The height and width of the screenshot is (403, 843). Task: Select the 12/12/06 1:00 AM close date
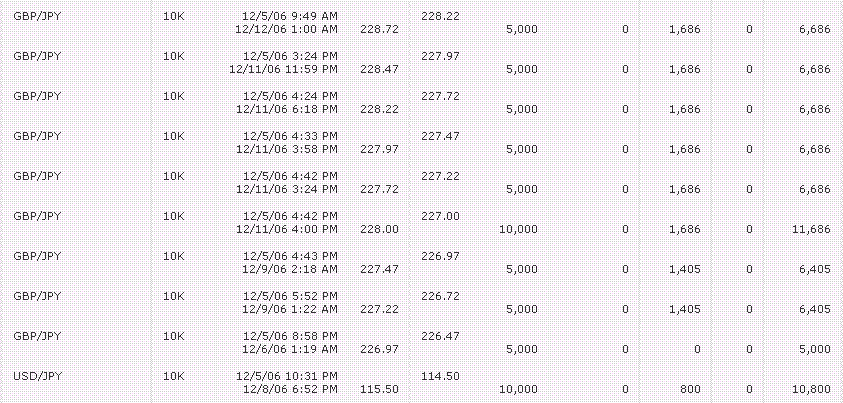(x=287, y=29)
